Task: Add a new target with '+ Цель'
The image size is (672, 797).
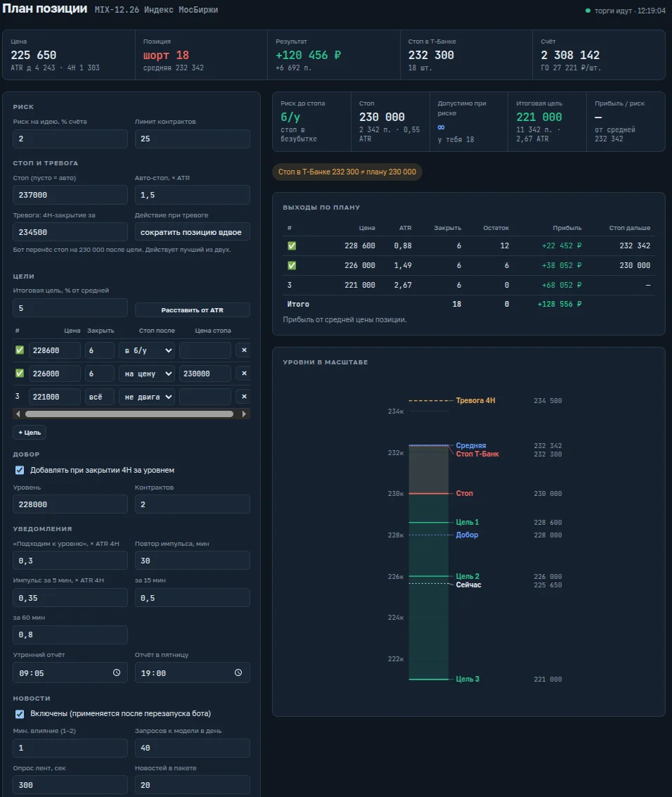Action: point(30,433)
